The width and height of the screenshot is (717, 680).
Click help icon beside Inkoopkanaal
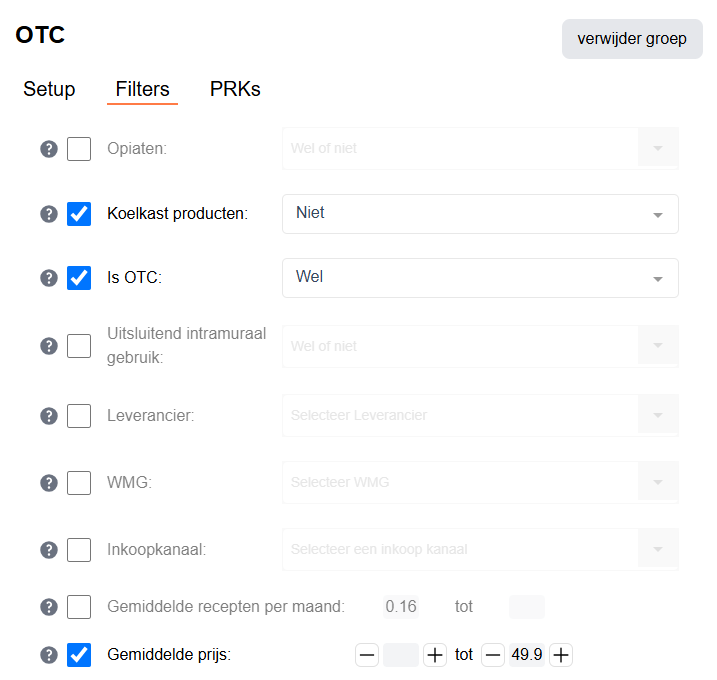[x=48, y=549]
